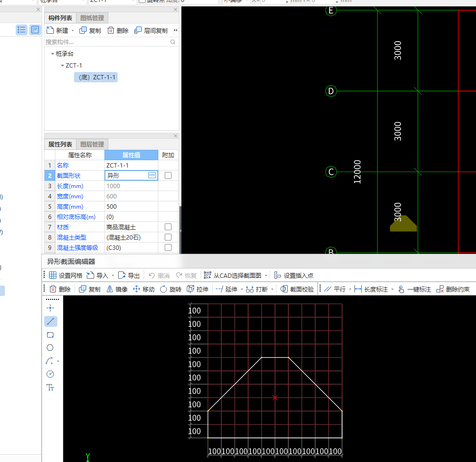Open the 截面形状 ellipsis editor button
The width and height of the screenshot is (476, 462).
tap(152, 175)
